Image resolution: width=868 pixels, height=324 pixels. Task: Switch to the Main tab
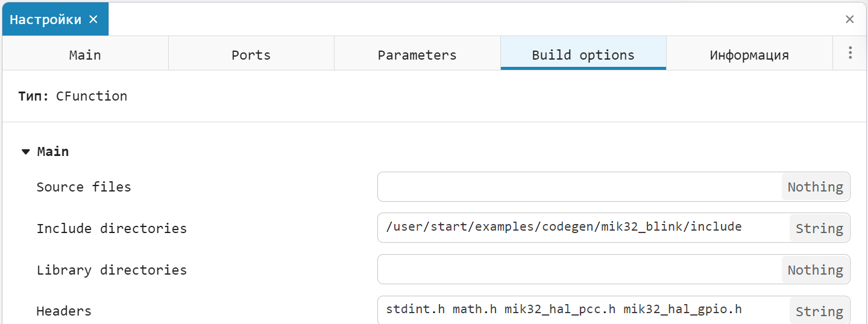85,55
